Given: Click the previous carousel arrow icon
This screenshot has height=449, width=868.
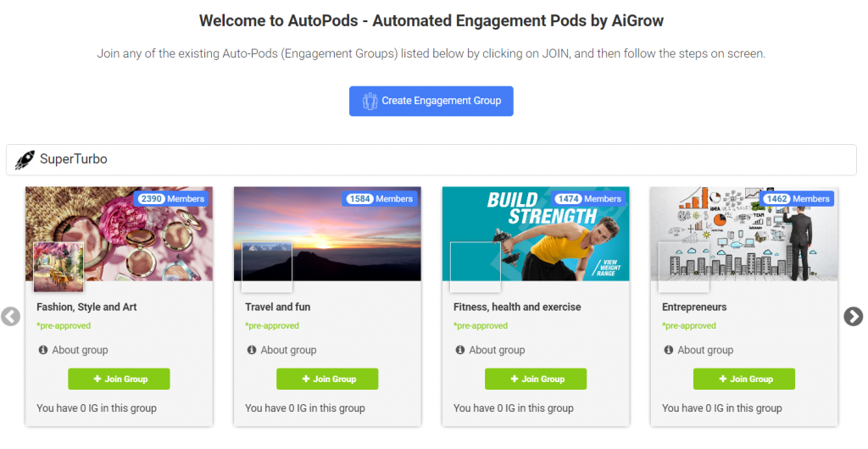Looking at the screenshot, I should click(x=10, y=317).
